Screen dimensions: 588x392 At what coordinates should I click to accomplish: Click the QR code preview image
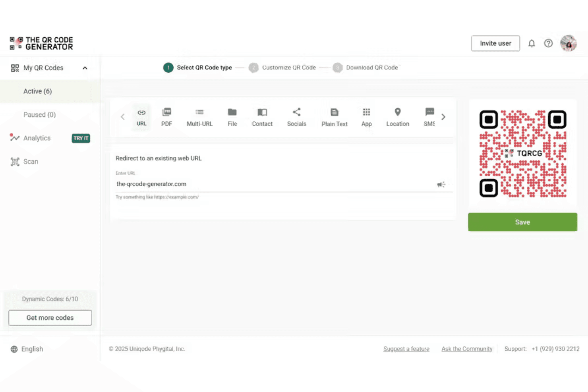(523, 154)
